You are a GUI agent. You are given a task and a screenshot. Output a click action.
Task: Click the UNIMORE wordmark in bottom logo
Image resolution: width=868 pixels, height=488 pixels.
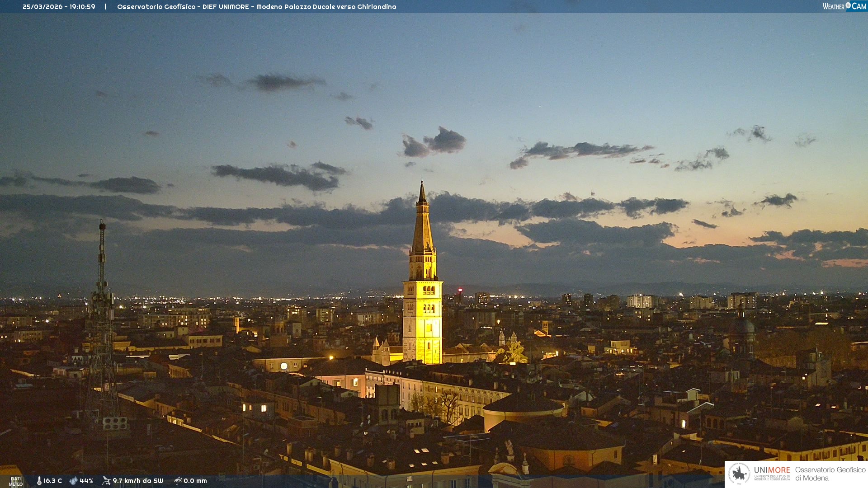coord(772,470)
